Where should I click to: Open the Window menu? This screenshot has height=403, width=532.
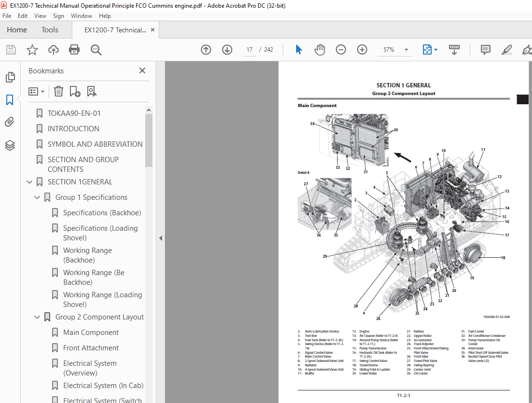click(82, 16)
